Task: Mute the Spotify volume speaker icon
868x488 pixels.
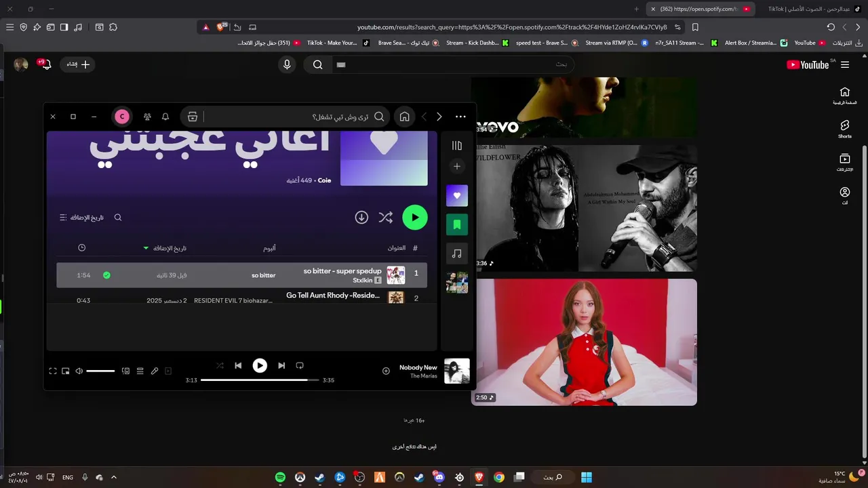Action: [x=79, y=371]
